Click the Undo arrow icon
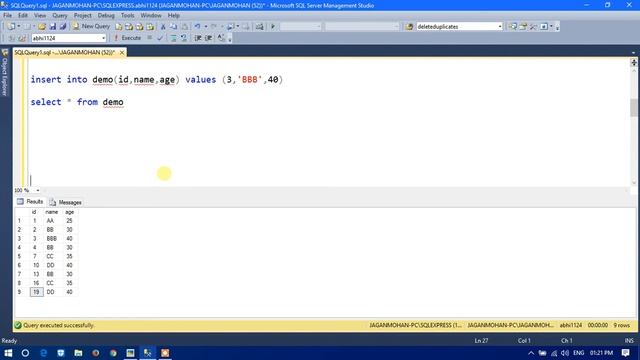The width and height of the screenshot is (640, 360). [x=198, y=27]
